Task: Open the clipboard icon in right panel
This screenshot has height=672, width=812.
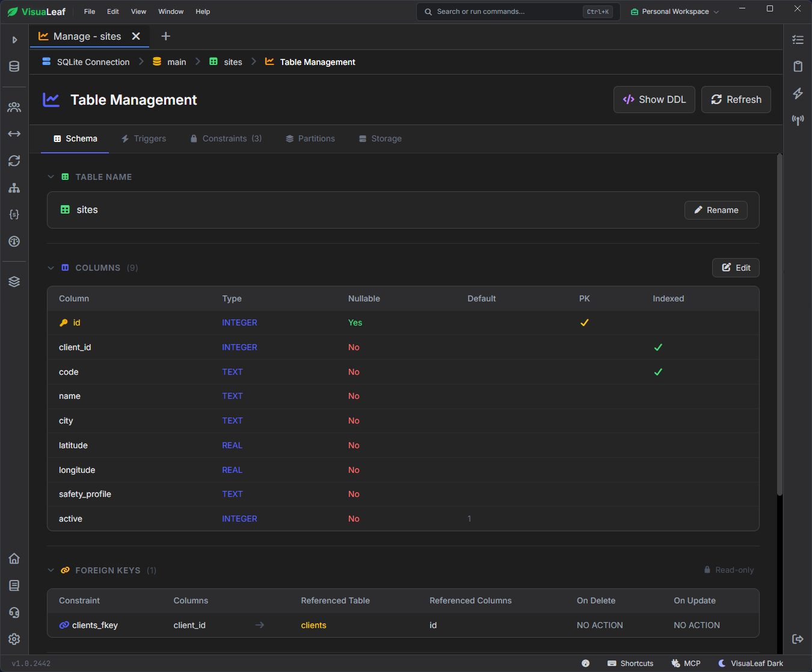Action: [x=798, y=66]
